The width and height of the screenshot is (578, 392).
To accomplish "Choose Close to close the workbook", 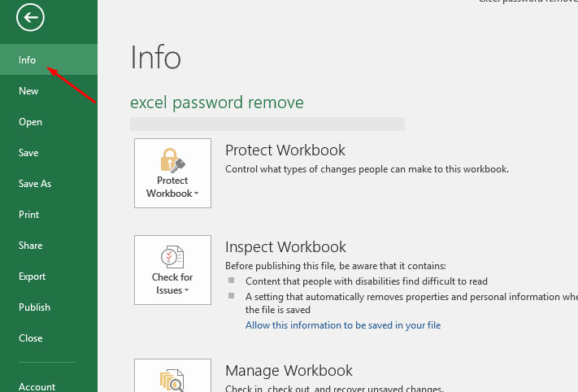I will click(x=30, y=338).
